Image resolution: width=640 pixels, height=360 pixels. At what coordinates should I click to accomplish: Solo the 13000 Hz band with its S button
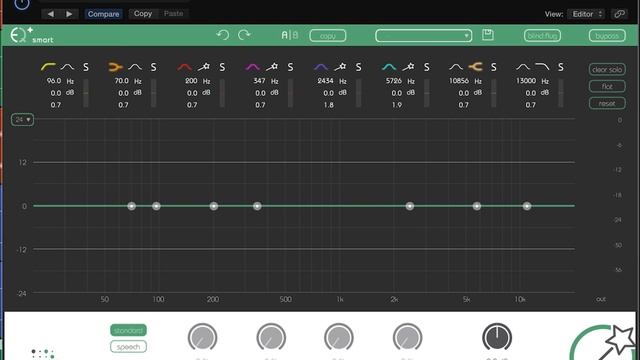click(561, 67)
